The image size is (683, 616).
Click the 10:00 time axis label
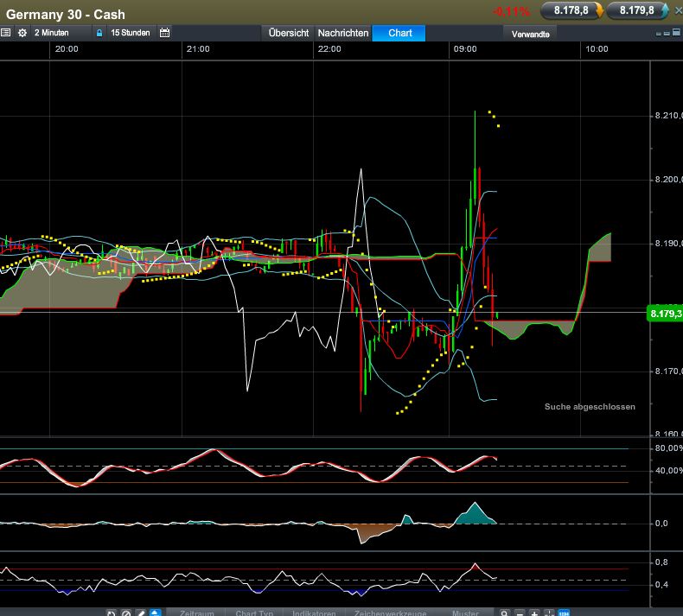coord(597,49)
